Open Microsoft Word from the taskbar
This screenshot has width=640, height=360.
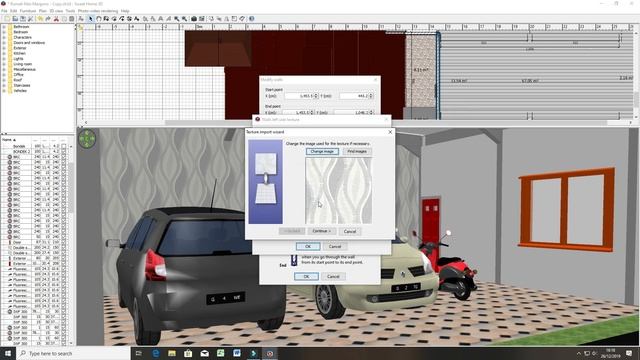tap(237, 353)
